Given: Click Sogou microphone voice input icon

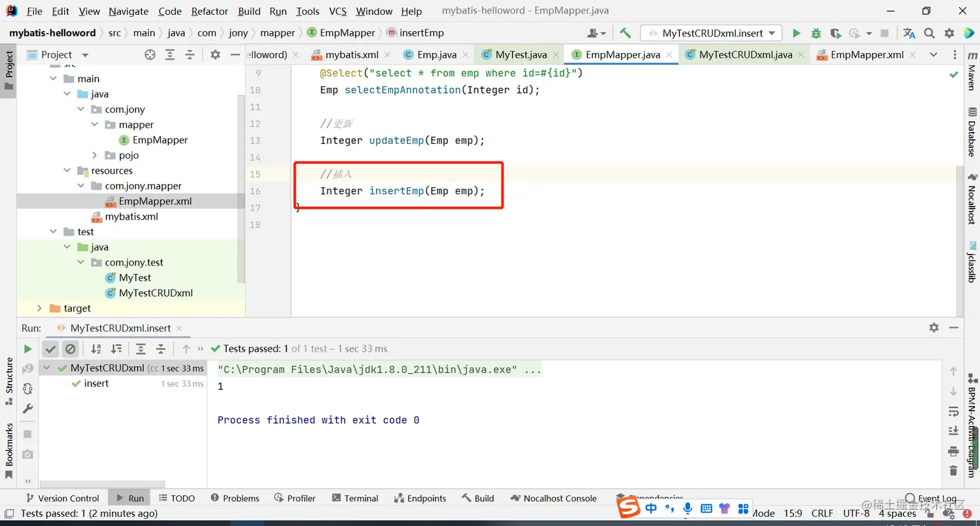Looking at the screenshot, I should tap(688, 509).
